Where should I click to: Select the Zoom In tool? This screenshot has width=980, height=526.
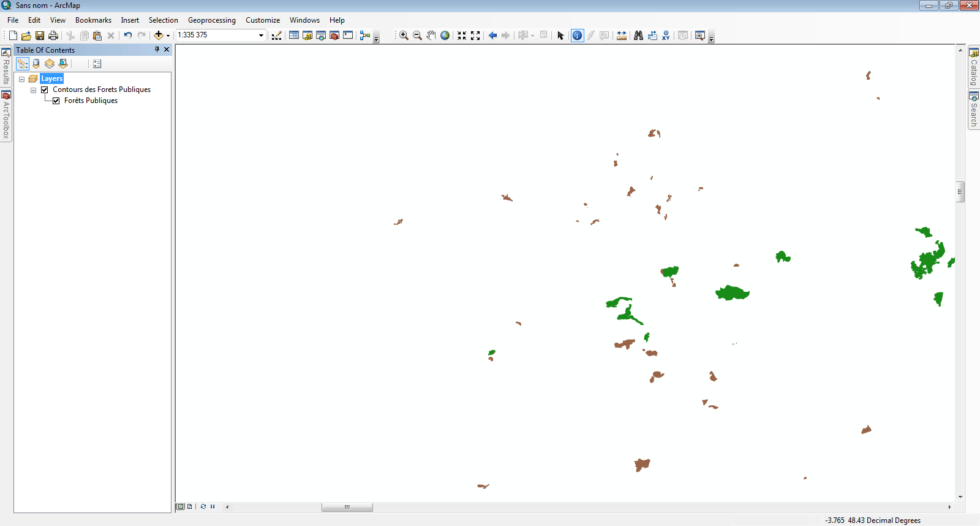pyautogui.click(x=404, y=36)
